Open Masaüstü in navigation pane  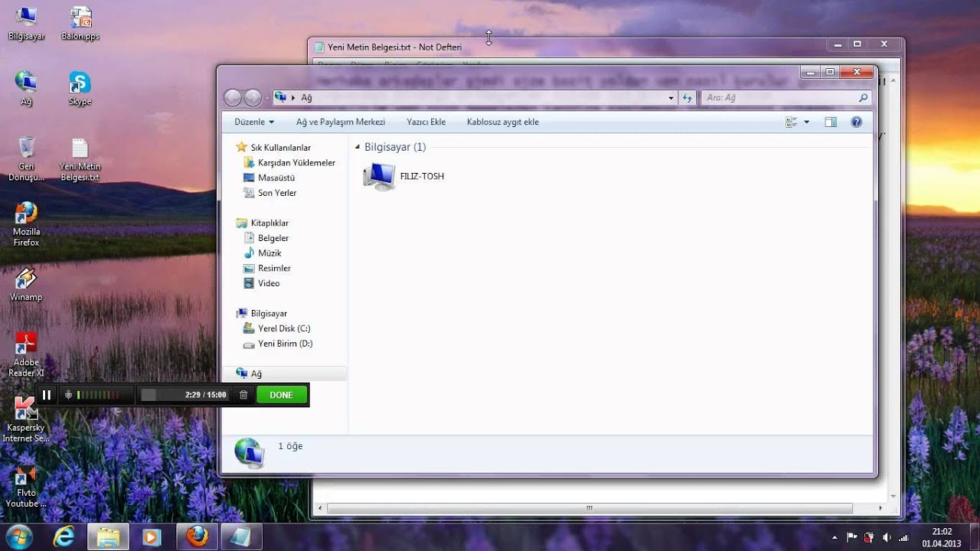[276, 178]
